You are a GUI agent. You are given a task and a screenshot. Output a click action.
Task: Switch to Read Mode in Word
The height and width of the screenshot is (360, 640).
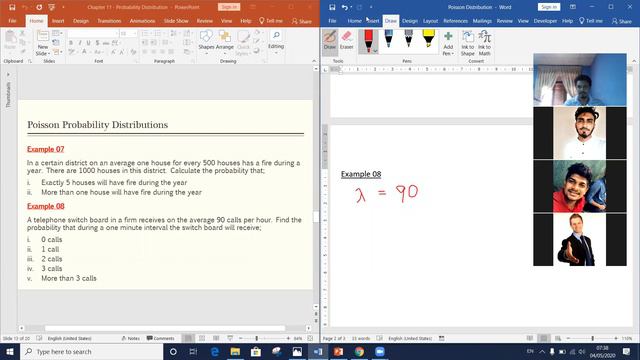pyautogui.click(x=530, y=338)
